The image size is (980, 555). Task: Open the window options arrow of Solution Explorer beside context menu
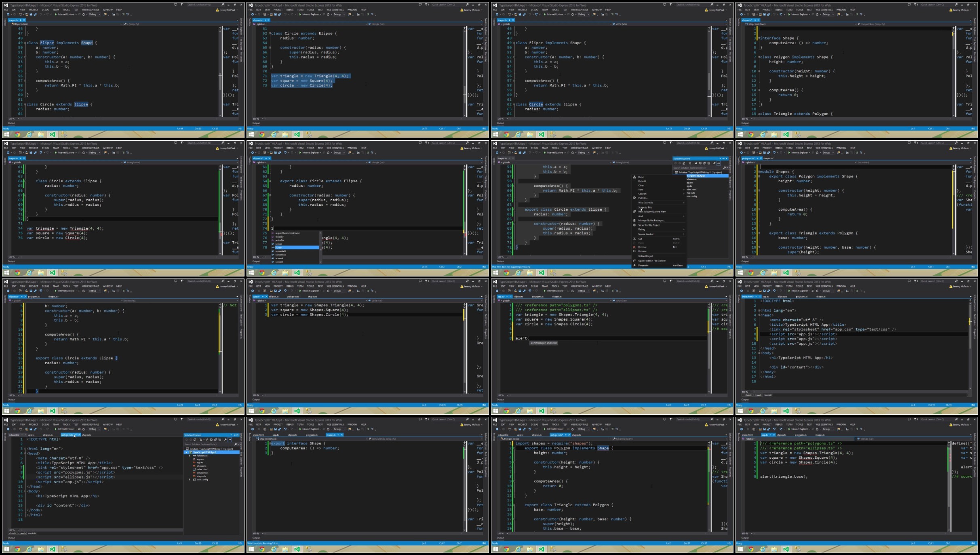[720, 158]
